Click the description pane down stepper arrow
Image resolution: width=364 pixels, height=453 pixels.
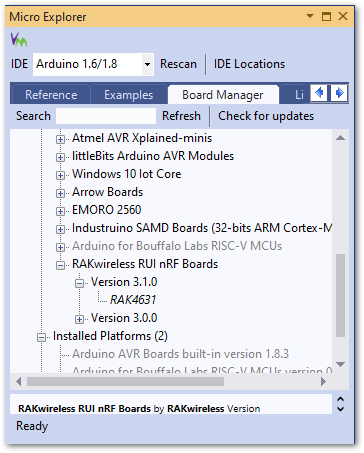pos(340,409)
